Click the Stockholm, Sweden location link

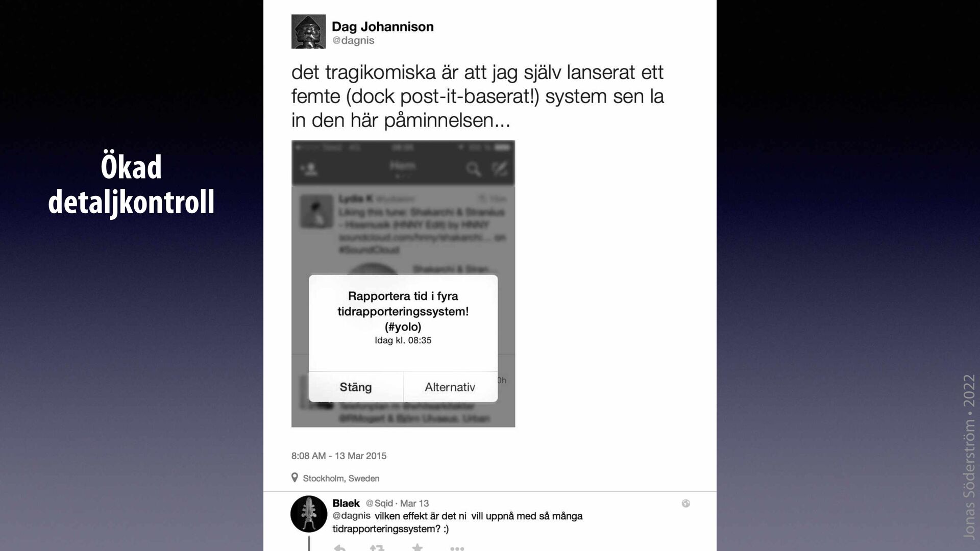coord(341,478)
